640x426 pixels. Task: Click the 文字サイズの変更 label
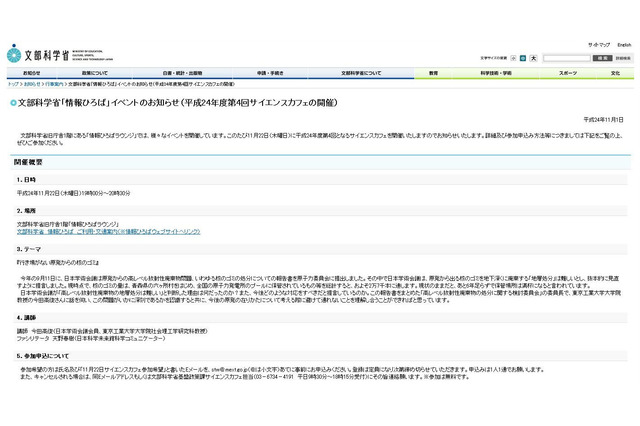tap(493, 58)
